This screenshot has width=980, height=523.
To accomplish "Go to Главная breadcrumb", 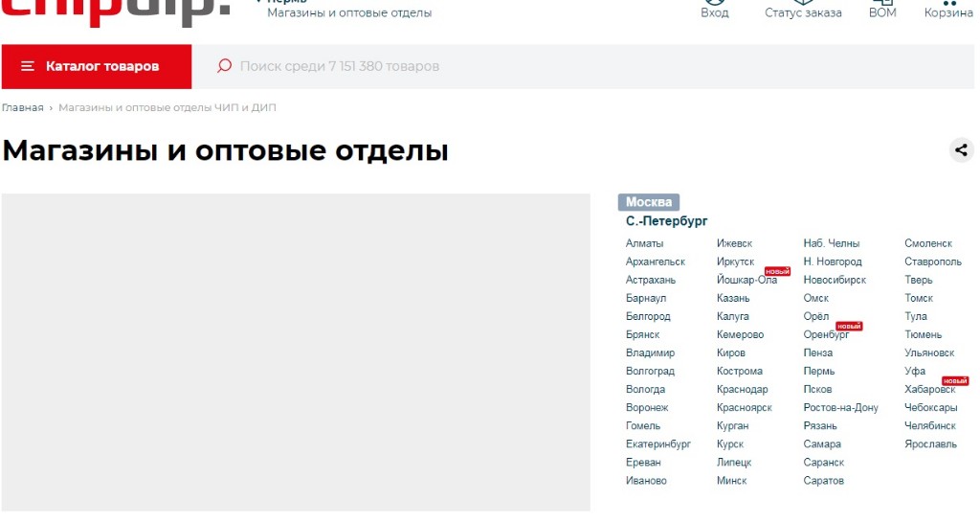I will tap(23, 107).
